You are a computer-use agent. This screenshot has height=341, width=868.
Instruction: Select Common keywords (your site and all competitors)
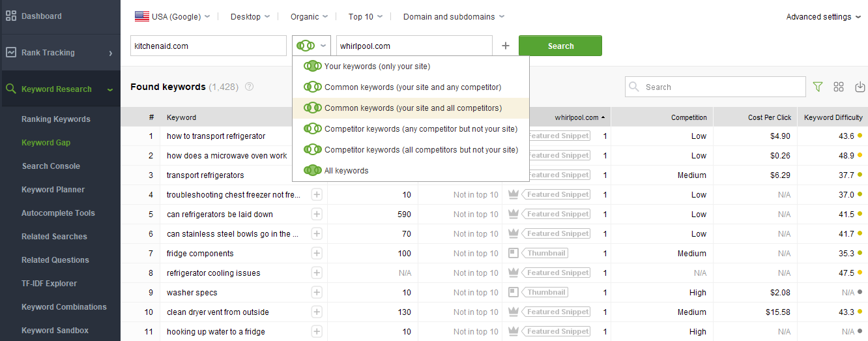411,108
